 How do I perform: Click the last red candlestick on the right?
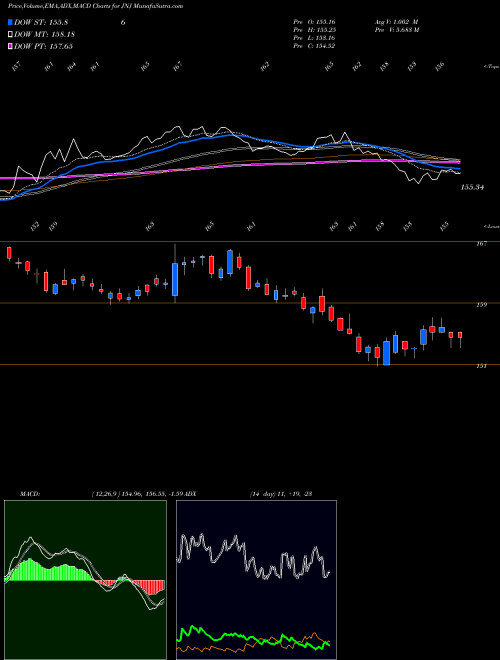coord(460,335)
